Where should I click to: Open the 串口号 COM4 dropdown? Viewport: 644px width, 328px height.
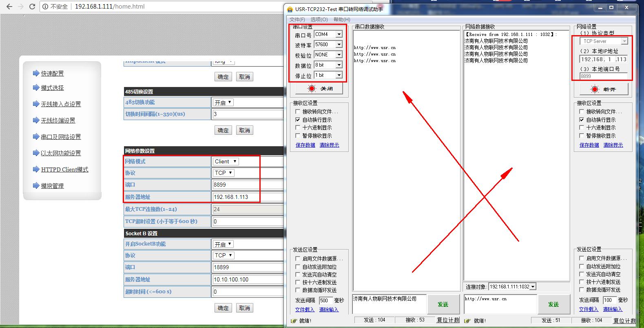click(339, 34)
